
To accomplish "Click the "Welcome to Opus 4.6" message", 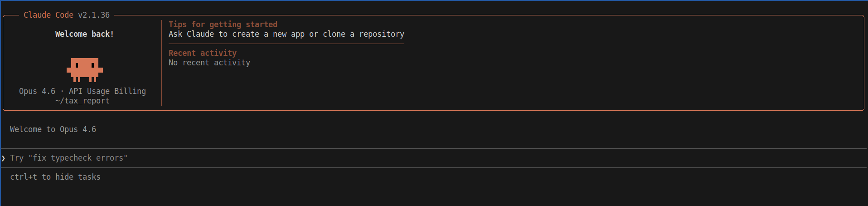I will 53,129.
